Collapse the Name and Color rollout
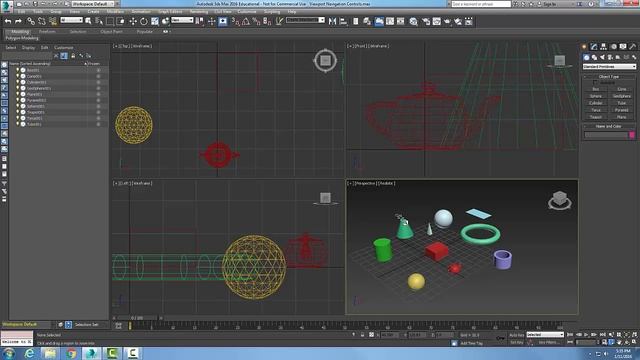 tap(609, 127)
